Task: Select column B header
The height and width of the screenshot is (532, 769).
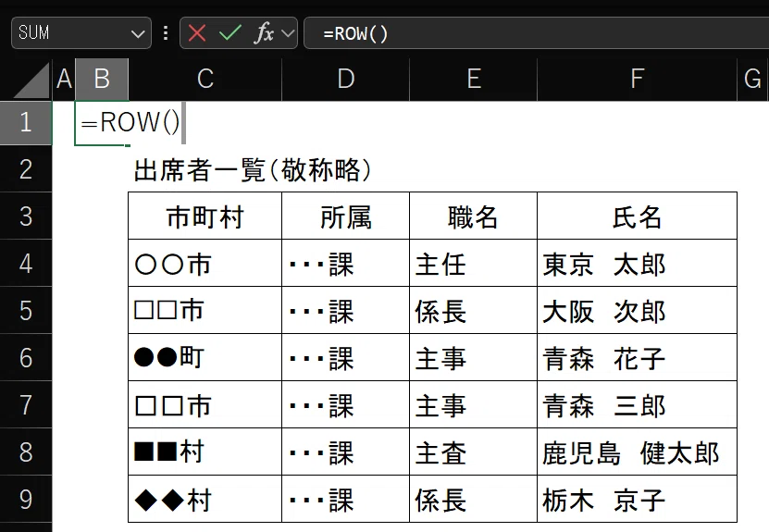Action: coord(102,80)
